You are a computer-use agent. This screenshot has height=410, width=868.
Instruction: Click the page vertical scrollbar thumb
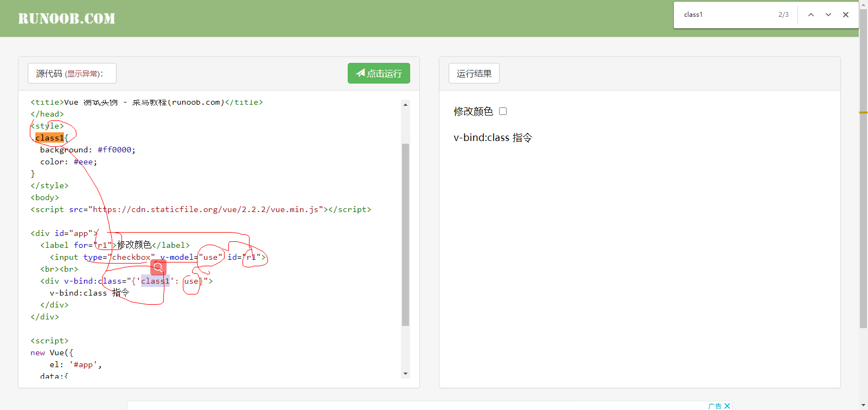point(863,168)
